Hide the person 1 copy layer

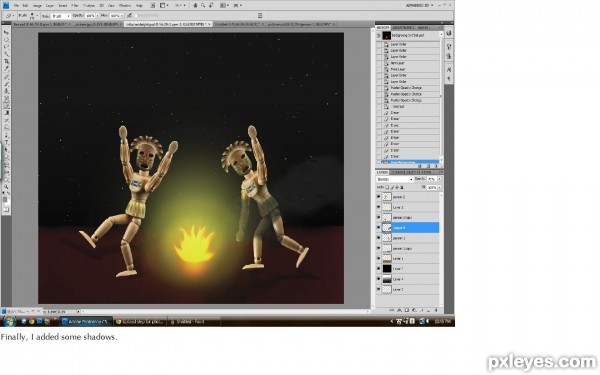[x=378, y=248]
